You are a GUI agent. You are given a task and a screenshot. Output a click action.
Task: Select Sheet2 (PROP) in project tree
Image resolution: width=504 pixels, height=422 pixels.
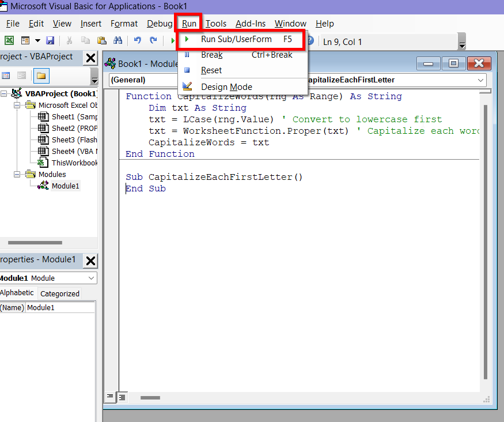(74, 129)
